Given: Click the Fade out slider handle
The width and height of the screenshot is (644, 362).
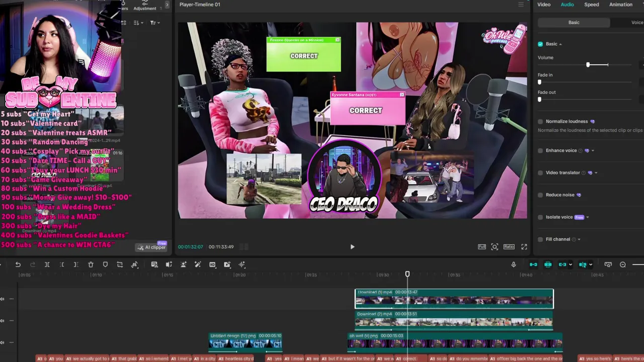Looking at the screenshot, I should pyautogui.click(x=540, y=100).
